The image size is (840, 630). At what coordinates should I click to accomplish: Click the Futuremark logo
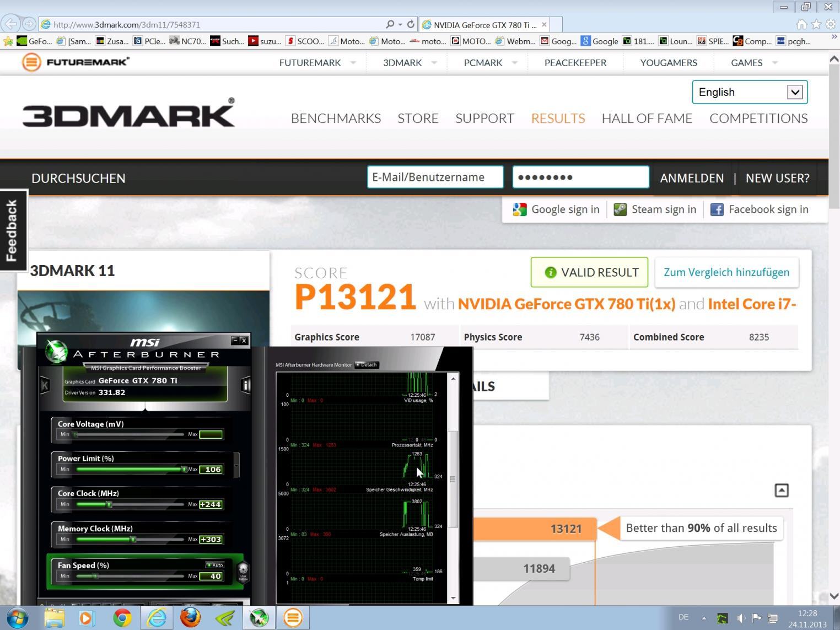pyautogui.click(x=76, y=62)
